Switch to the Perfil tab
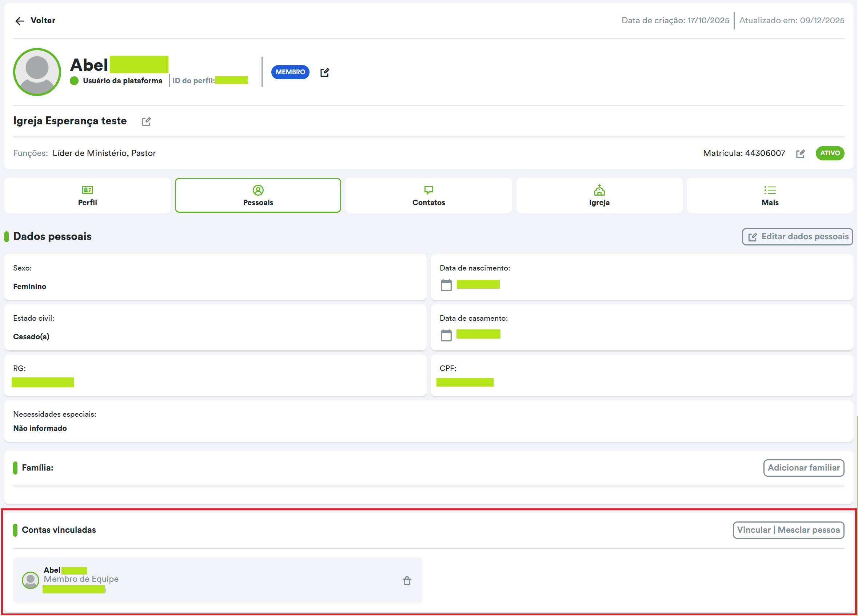 [87, 196]
